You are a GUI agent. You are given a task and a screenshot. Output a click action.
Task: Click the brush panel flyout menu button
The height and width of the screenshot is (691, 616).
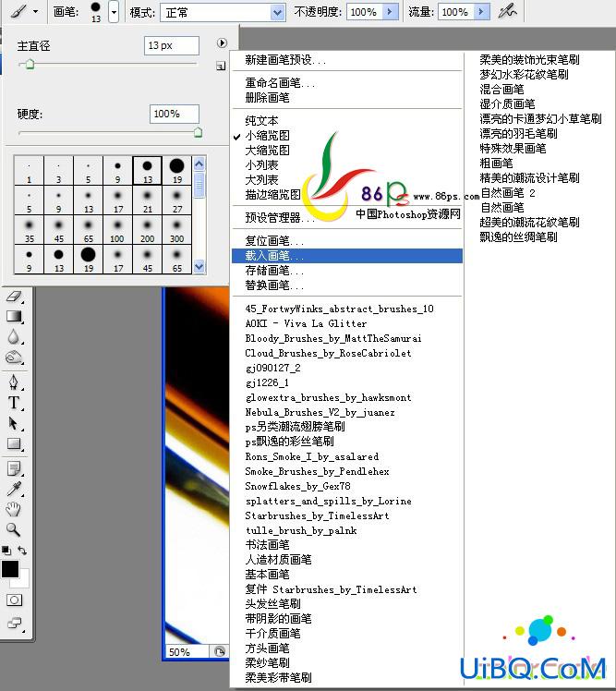click(x=222, y=42)
